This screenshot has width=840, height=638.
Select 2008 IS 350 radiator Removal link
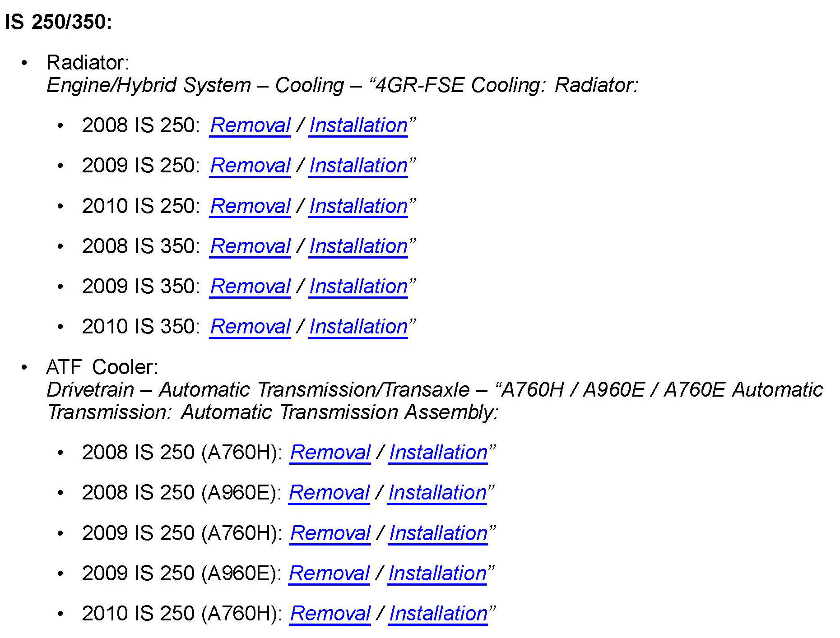point(250,246)
